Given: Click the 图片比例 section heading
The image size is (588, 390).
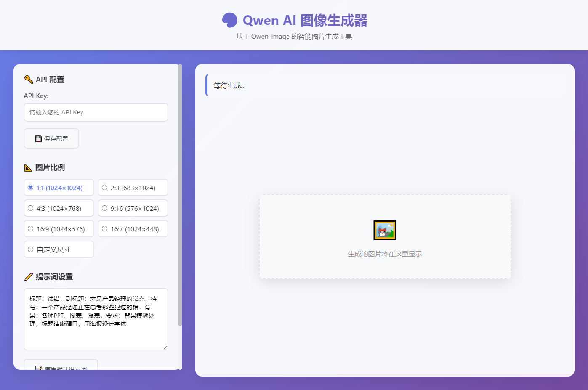Looking at the screenshot, I should click(50, 167).
